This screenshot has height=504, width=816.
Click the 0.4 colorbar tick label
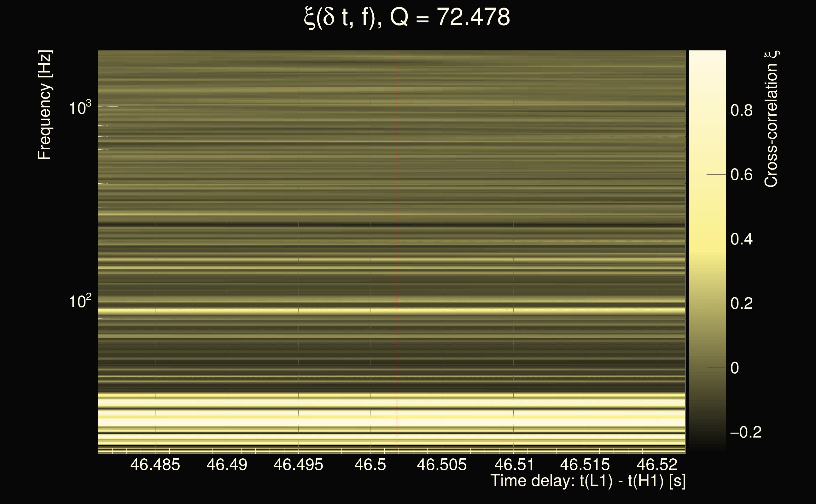point(741,239)
